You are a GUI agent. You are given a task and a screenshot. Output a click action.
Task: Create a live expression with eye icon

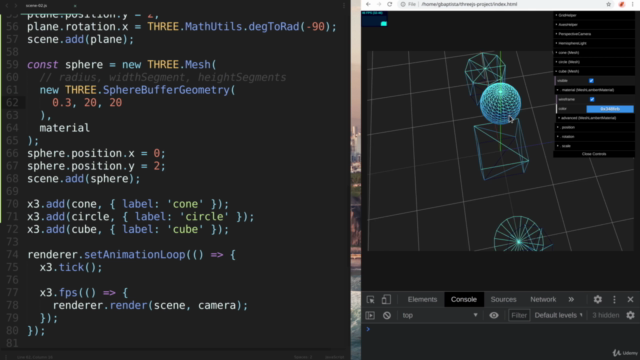coord(494,316)
